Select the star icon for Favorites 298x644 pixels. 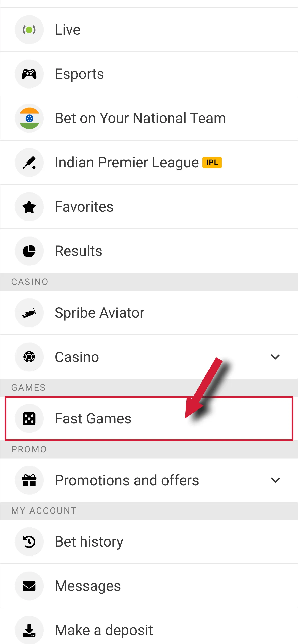click(x=29, y=207)
